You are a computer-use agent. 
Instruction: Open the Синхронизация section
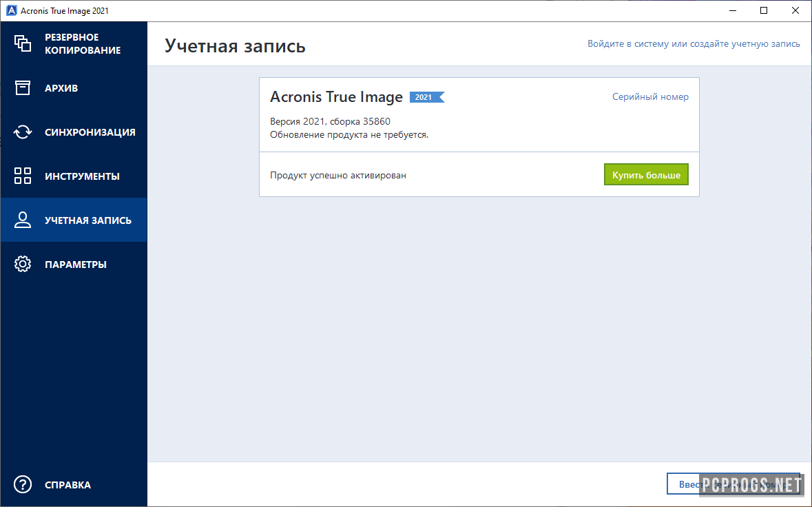tap(74, 132)
